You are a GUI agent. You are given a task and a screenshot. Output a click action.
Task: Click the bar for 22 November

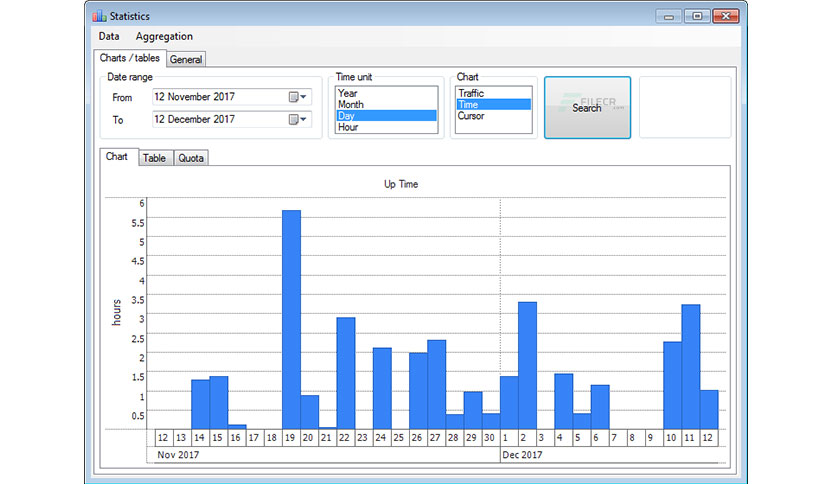[346, 373]
